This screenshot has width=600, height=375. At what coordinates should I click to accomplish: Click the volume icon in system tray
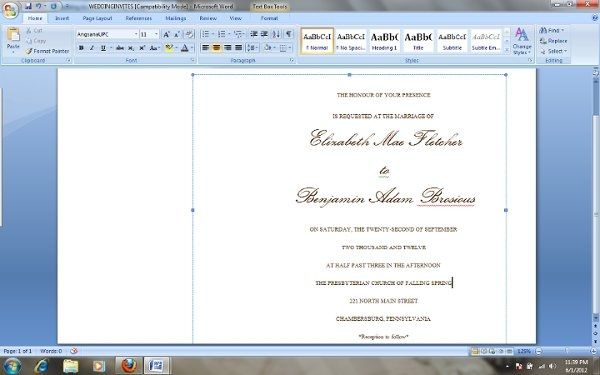pyautogui.click(x=552, y=366)
